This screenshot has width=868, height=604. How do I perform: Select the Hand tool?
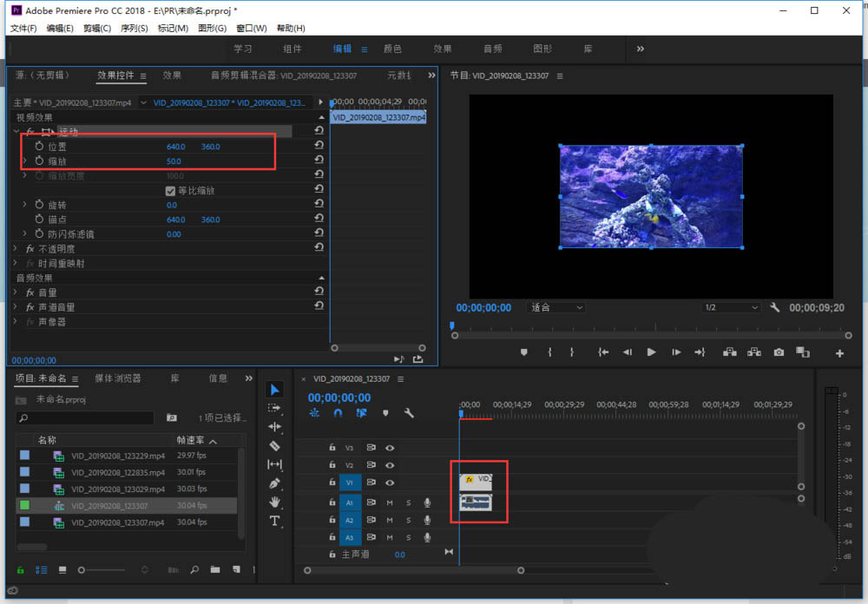[x=274, y=502]
